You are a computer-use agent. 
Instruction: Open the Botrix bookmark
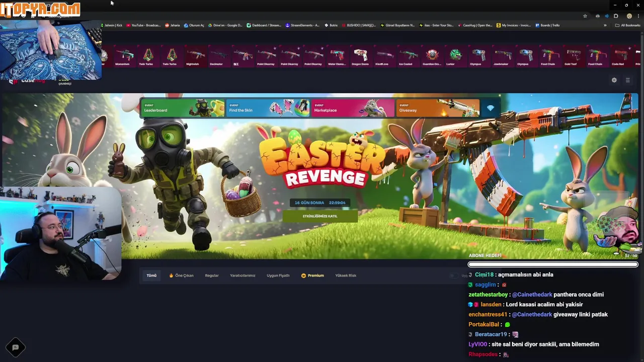(331, 25)
